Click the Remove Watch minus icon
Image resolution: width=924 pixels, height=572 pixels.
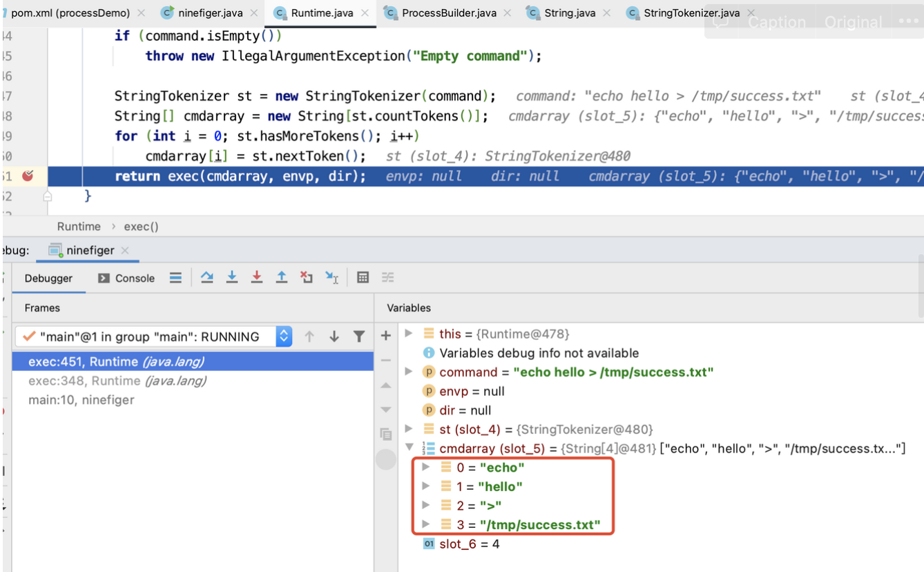tap(386, 361)
